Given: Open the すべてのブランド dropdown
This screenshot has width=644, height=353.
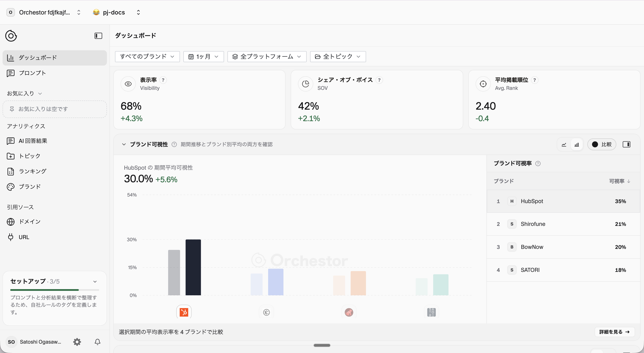Looking at the screenshot, I should click(x=147, y=56).
